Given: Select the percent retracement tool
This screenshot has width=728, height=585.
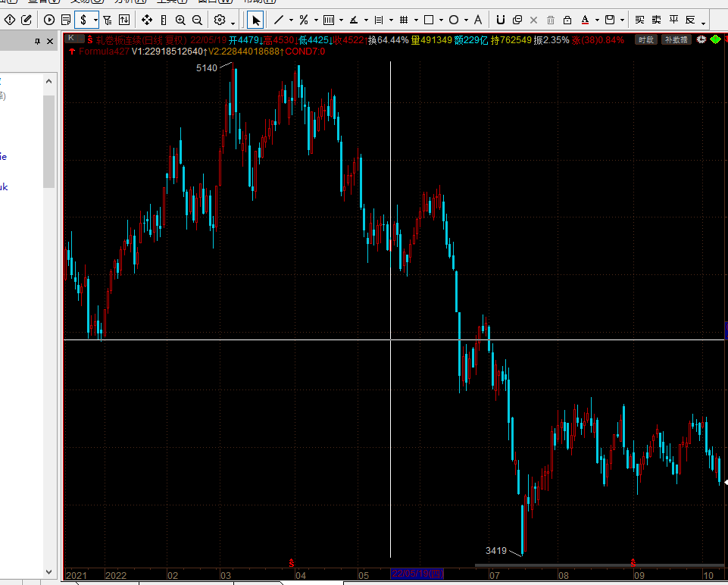Looking at the screenshot, I should point(304,20).
